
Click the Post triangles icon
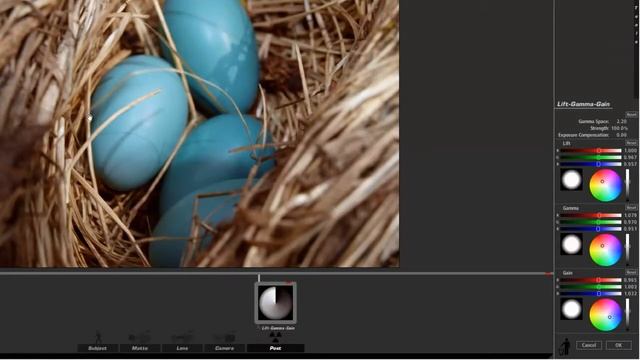(276, 338)
